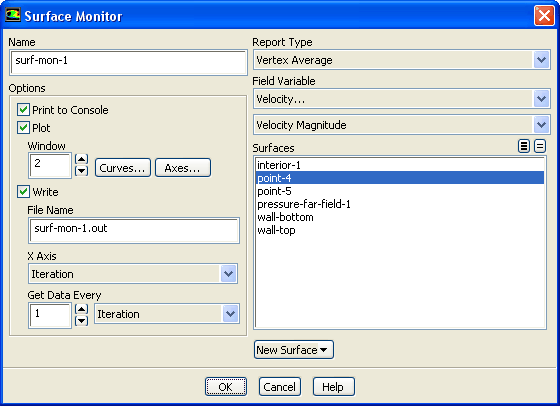Toggle the Plot checkbox
The height and width of the screenshot is (406, 560).
coord(24,127)
